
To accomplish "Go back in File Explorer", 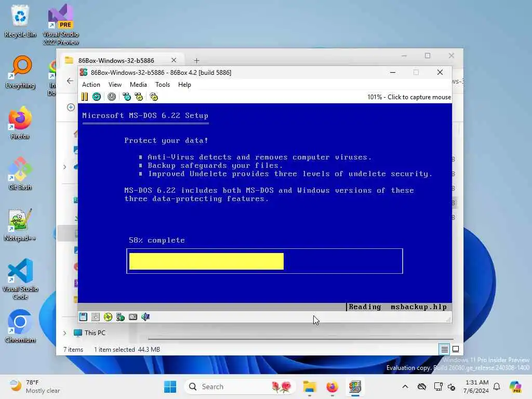I will point(70,81).
